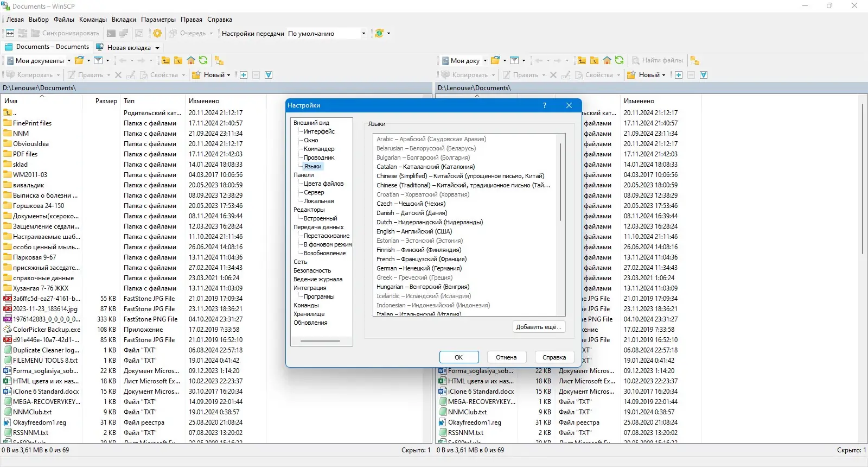Open the Левая menu
Image resolution: width=868 pixels, height=467 pixels.
coord(15,20)
